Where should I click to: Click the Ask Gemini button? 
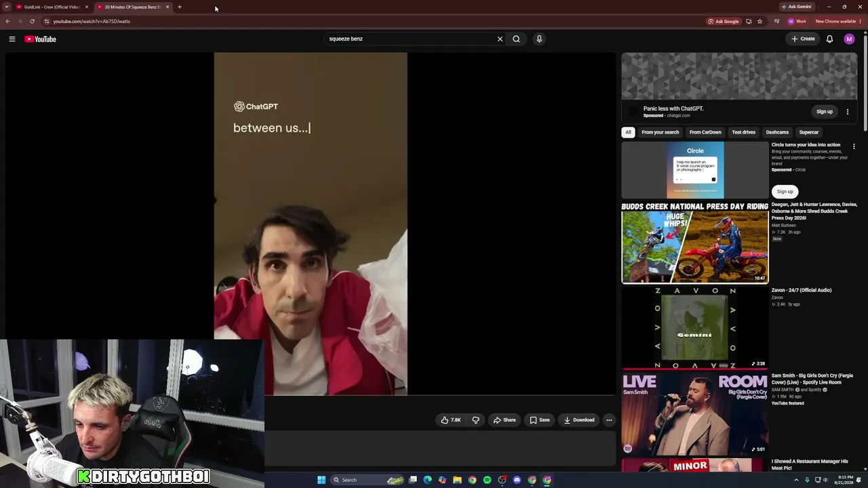click(x=797, y=7)
